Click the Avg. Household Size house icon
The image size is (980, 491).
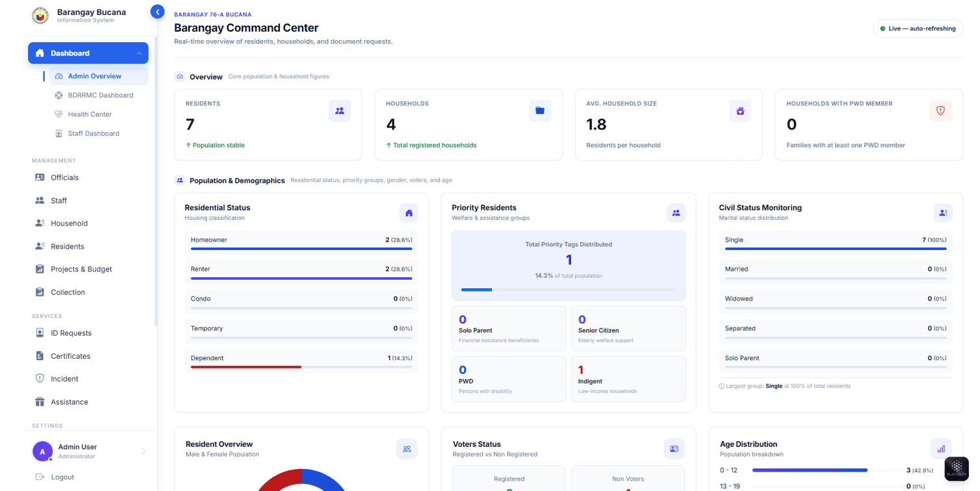[x=740, y=111]
